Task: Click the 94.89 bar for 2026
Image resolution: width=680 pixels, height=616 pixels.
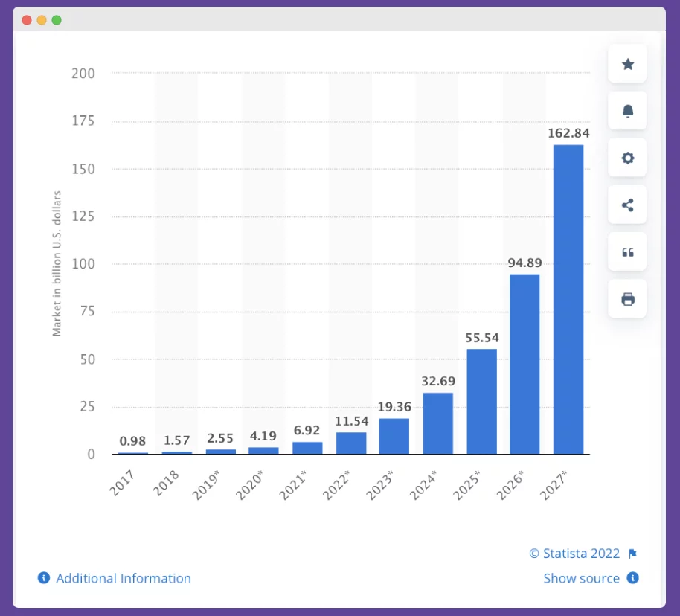Action: (x=524, y=365)
